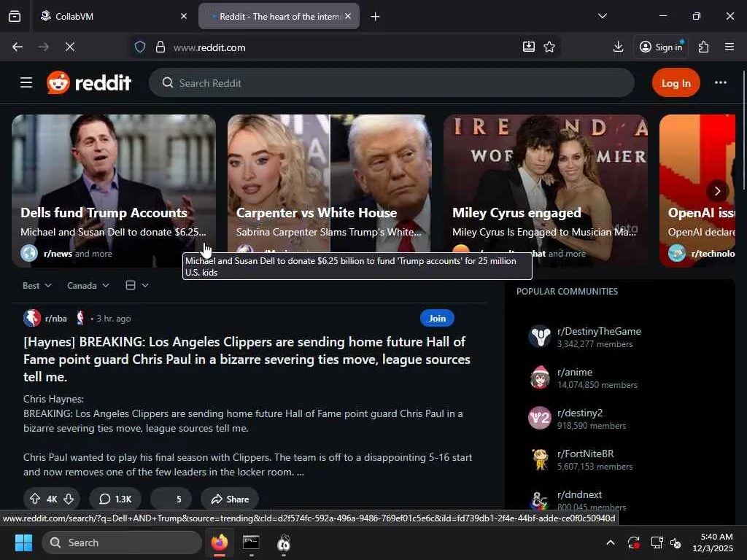Open the extensions puzzle icon

[x=704, y=47]
